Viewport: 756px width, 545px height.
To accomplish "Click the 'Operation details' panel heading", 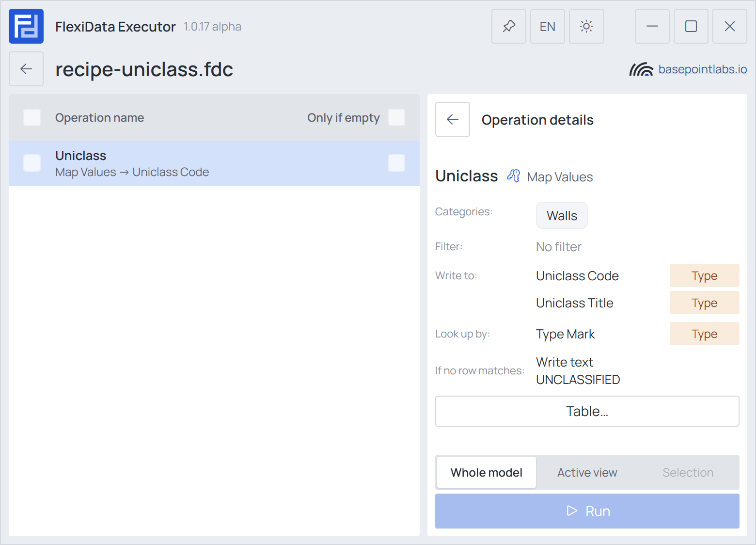I will click(x=537, y=120).
